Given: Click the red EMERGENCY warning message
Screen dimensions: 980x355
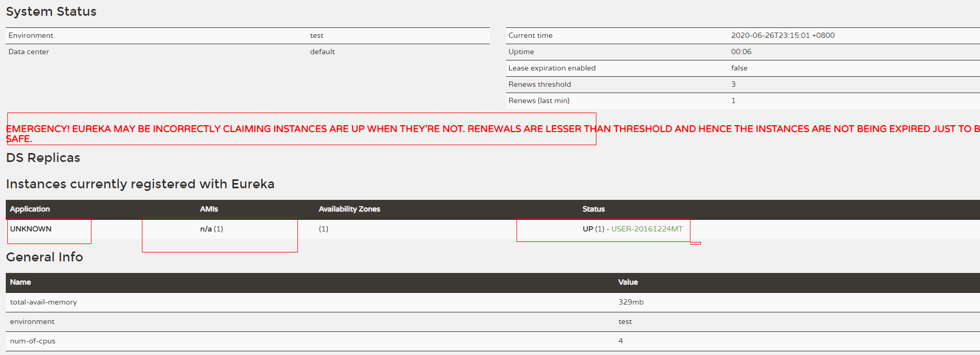Looking at the screenshot, I should click(493, 134).
